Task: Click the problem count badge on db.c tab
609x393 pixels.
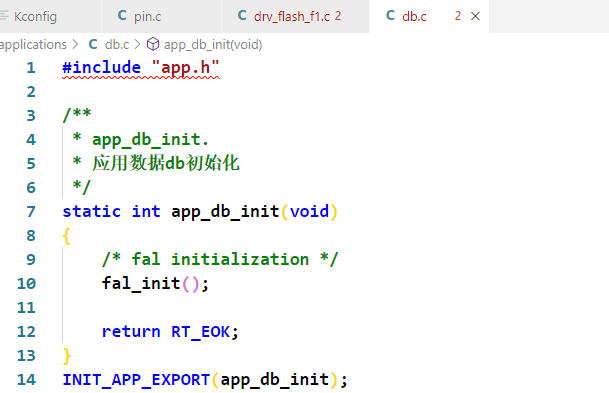Action: coord(458,16)
